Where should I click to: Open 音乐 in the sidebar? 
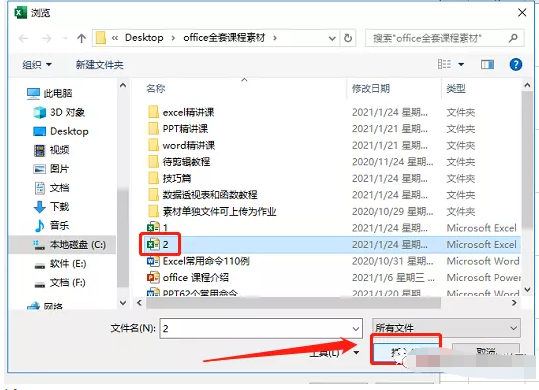click(x=52, y=226)
